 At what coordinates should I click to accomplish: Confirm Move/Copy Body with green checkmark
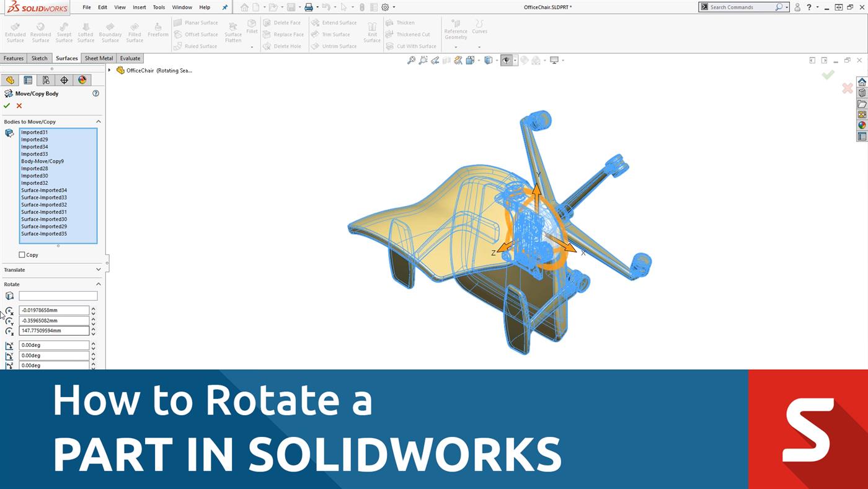pyautogui.click(x=7, y=105)
